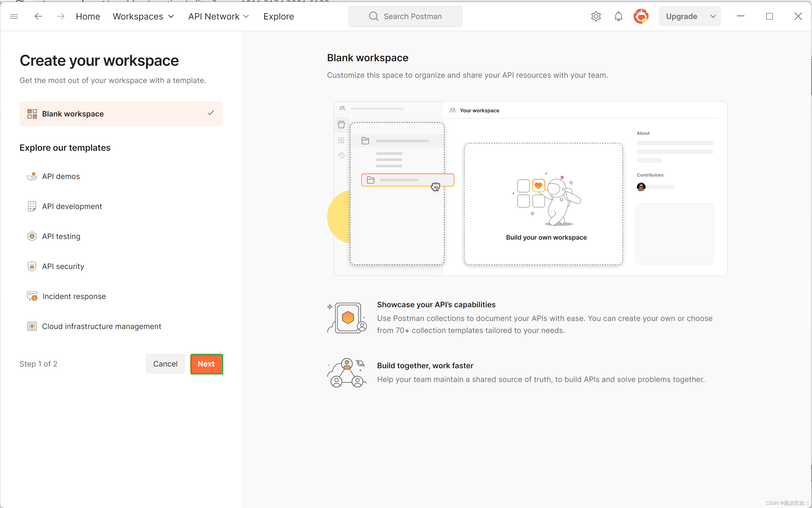Click the API security shield icon
812x508 pixels.
32,266
